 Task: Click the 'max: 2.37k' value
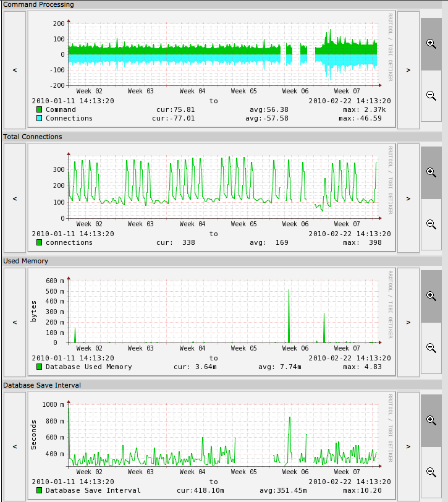click(365, 110)
